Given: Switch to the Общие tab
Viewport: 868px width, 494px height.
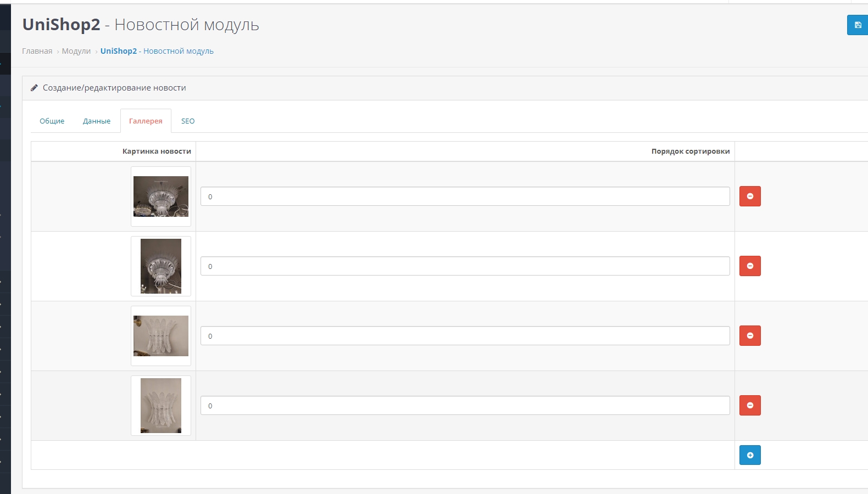Looking at the screenshot, I should [x=52, y=121].
